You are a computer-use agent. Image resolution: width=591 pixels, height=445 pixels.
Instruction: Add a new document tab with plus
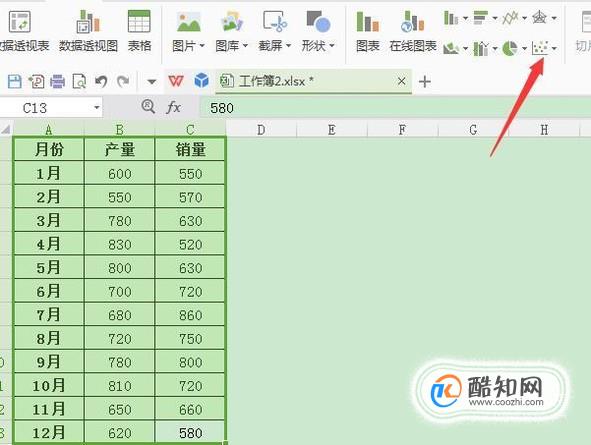(425, 81)
